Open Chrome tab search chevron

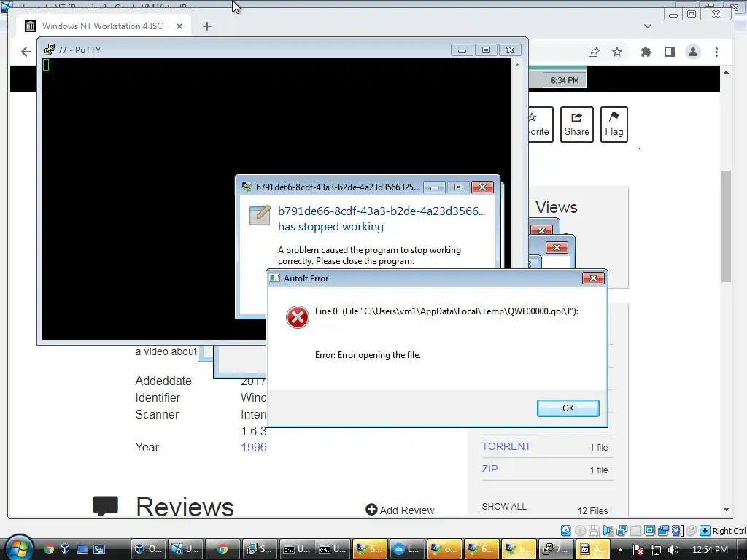pyautogui.click(x=648, y=26)
